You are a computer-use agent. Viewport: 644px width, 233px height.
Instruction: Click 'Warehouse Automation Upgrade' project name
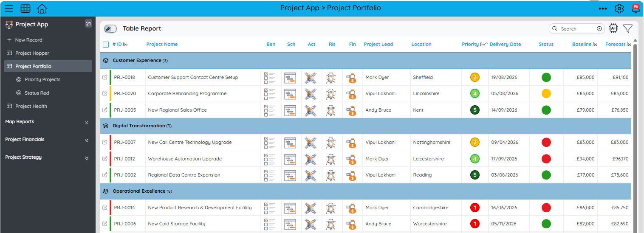[185, 159]
